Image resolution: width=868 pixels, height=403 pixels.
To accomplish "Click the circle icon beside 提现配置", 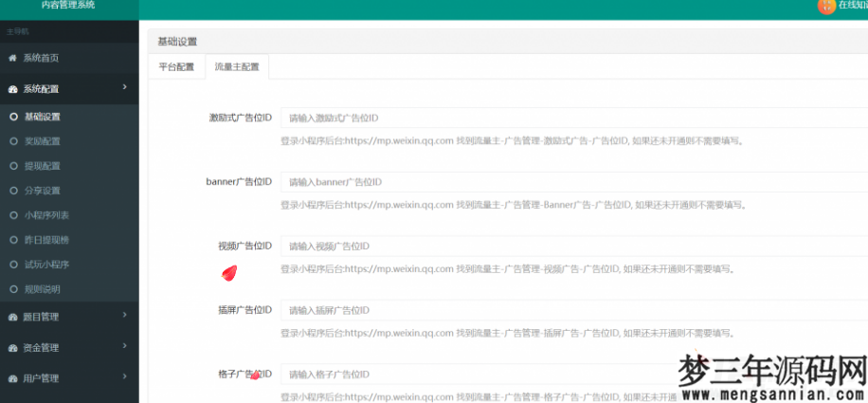I will tap(14, 166).
